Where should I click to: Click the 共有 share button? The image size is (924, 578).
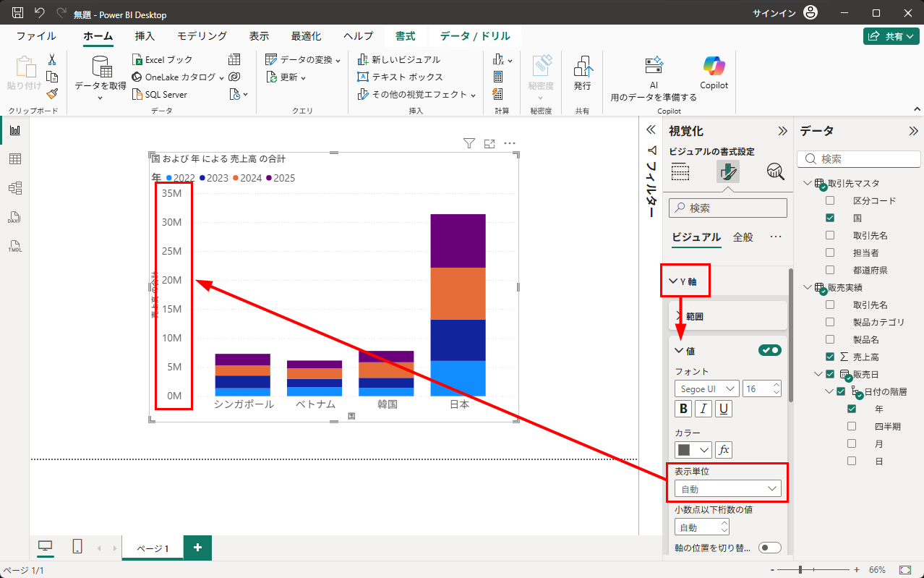pyautogui.click(x=891, y=36)
